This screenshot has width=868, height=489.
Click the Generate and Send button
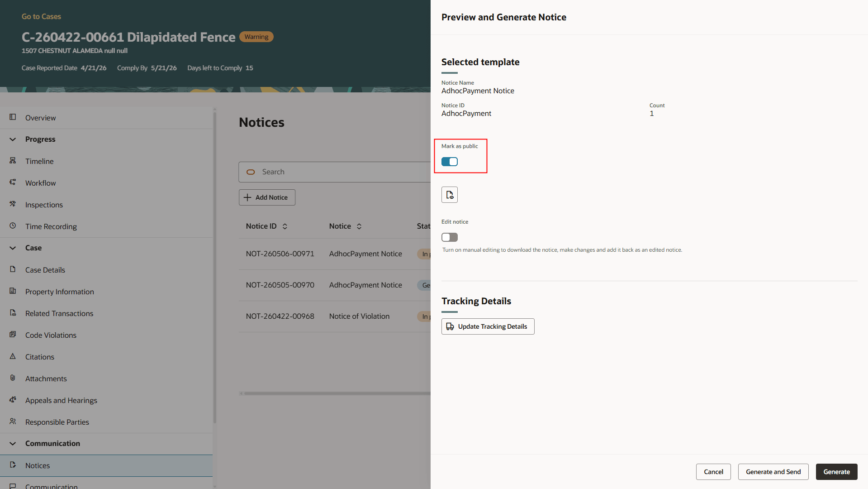pyautogui.click(x=773, y=472)
